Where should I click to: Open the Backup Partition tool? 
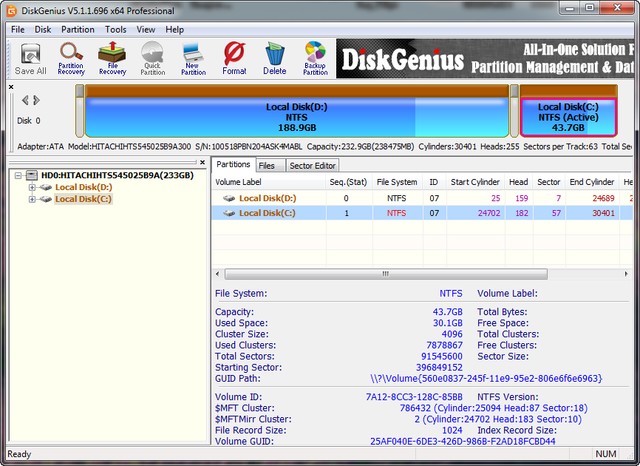(315, 58)
